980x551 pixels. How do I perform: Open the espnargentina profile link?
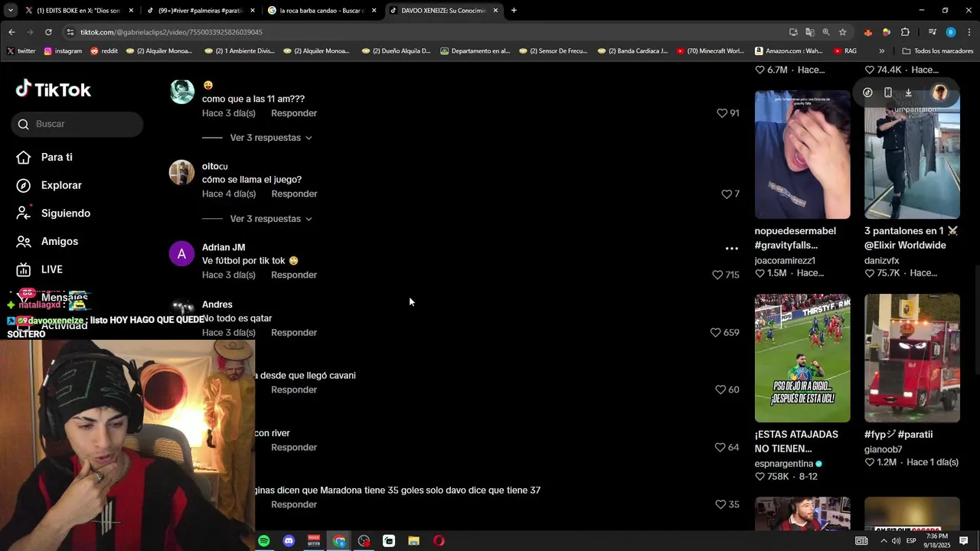coord(784,464)
